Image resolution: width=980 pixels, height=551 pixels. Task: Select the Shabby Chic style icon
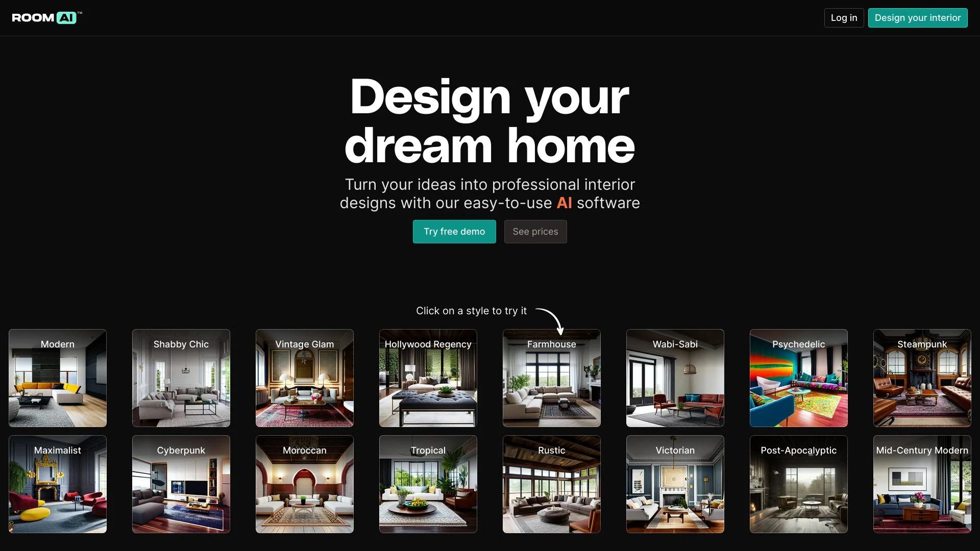tap(181, 378)
